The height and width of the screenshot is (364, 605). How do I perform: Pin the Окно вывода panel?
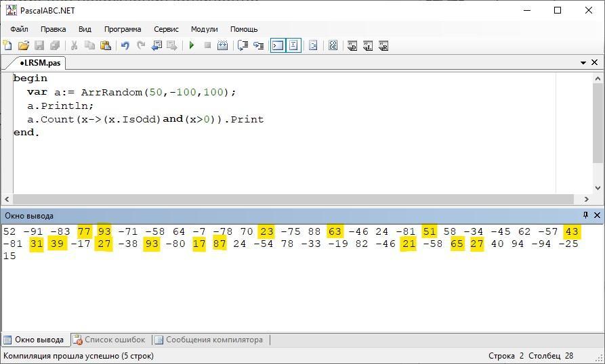click(585, 215)
